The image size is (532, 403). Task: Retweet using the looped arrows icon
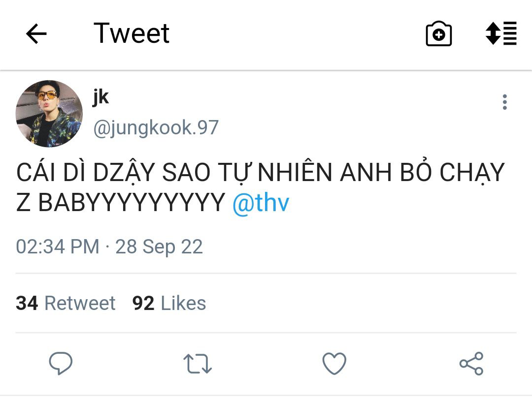[198, 364]
